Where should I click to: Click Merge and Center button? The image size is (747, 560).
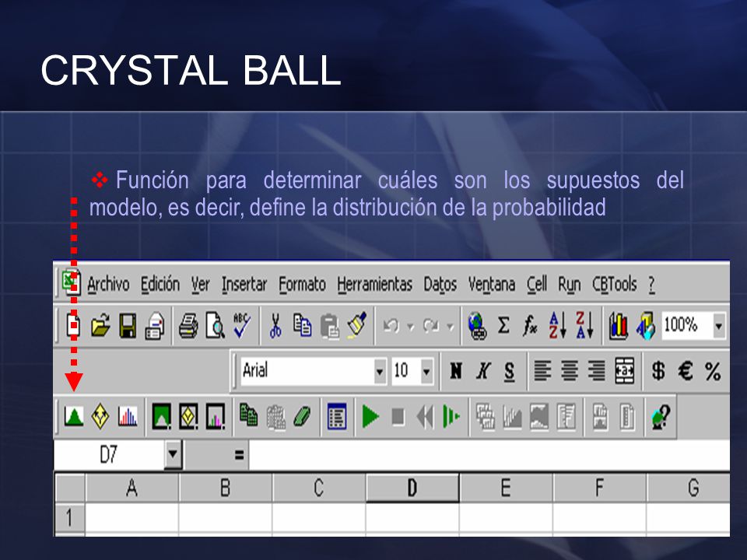tap(625, 370)
